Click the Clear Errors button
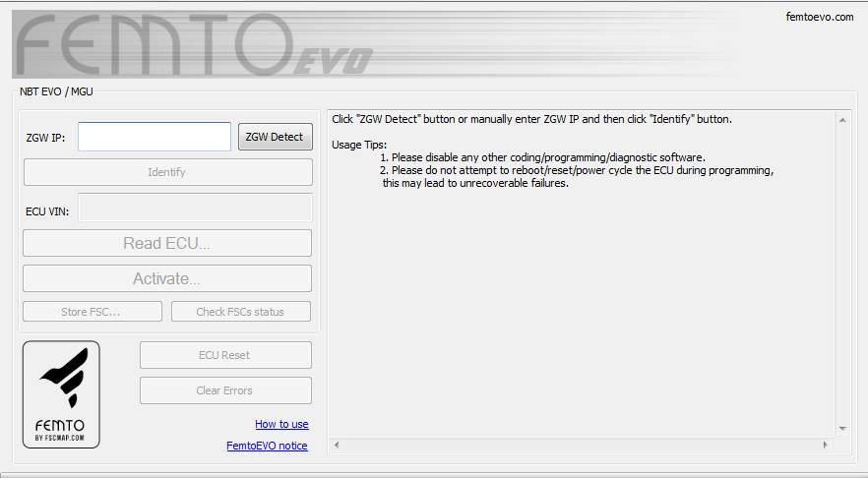The width and height of the screenshot is (868, 478). [225, 390]
